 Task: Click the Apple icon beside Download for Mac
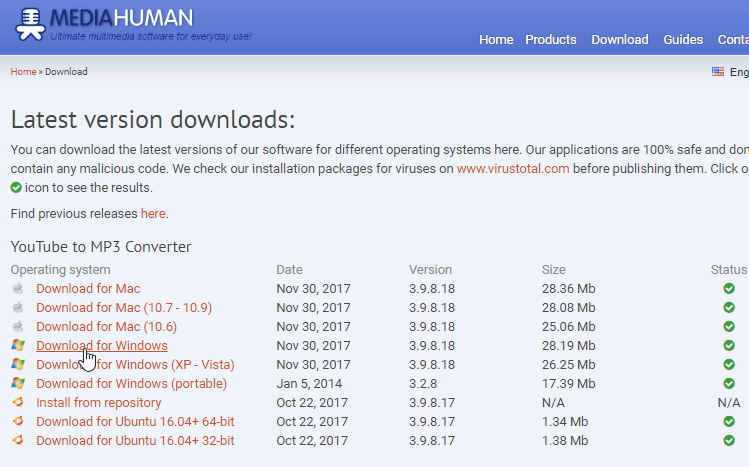(x=18, y=288)
